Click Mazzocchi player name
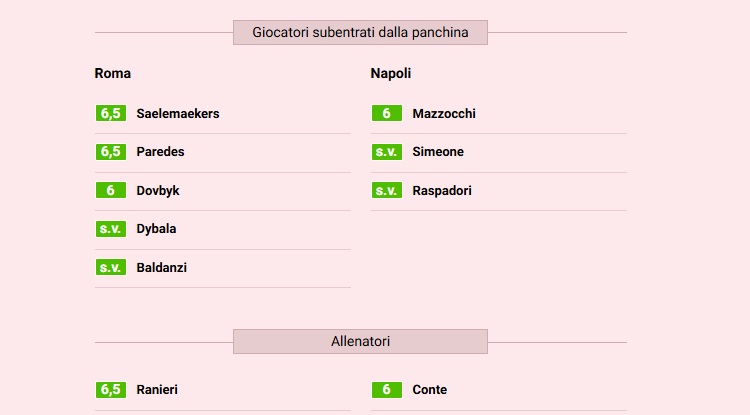The image size is (750, 415). coord(444,114)
